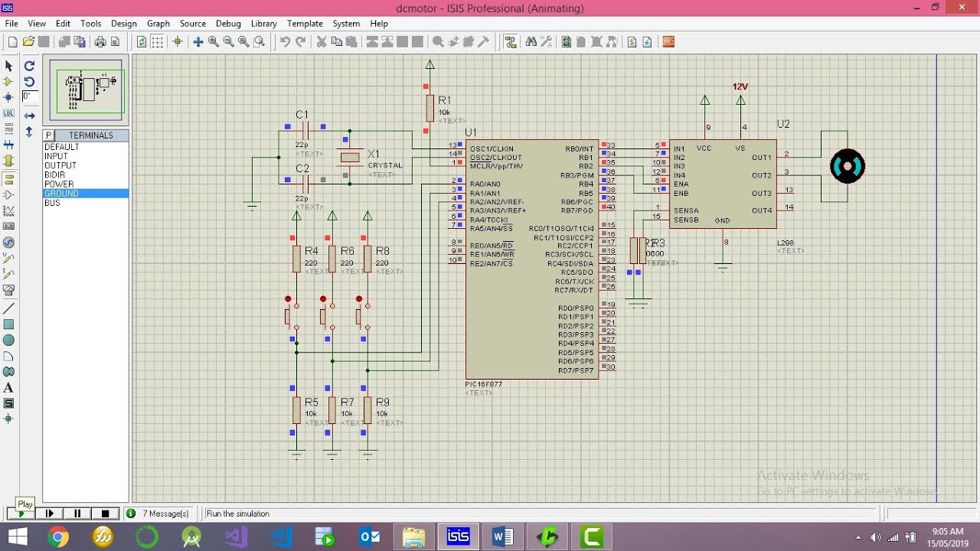Image resolution: width=980 pixels, height=551 pixels.
Task: Open the File menu
Action: tap(11, 24)
